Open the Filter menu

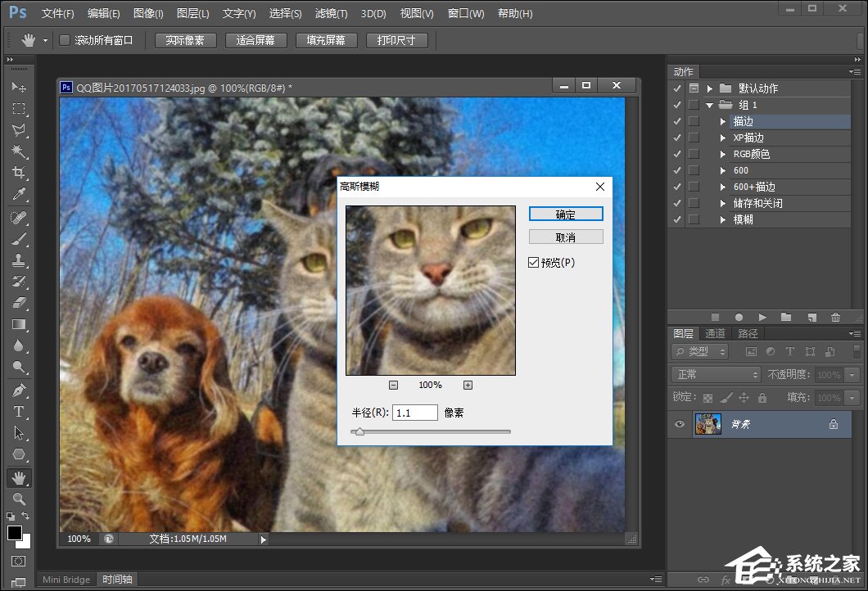pyautogui.click(x=331, y=14)
